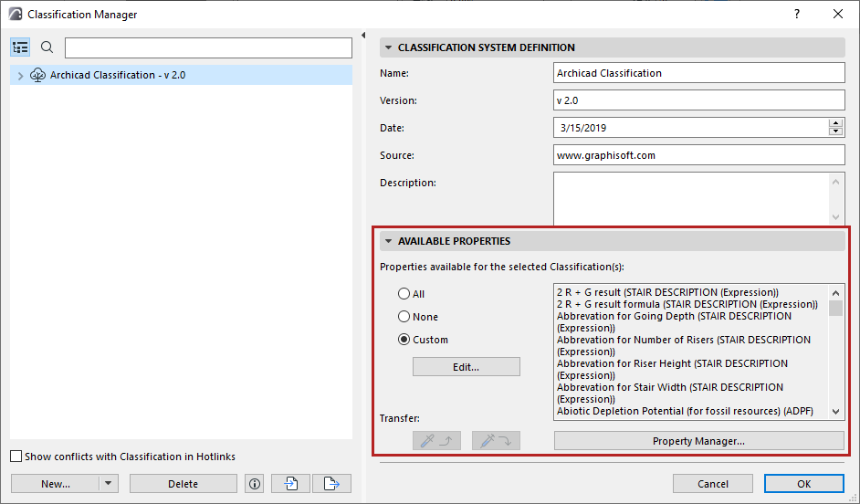Screen dimensions: 860x504
Task: Click the Source field www.graphisoft.com
Action: click(698, 155)
